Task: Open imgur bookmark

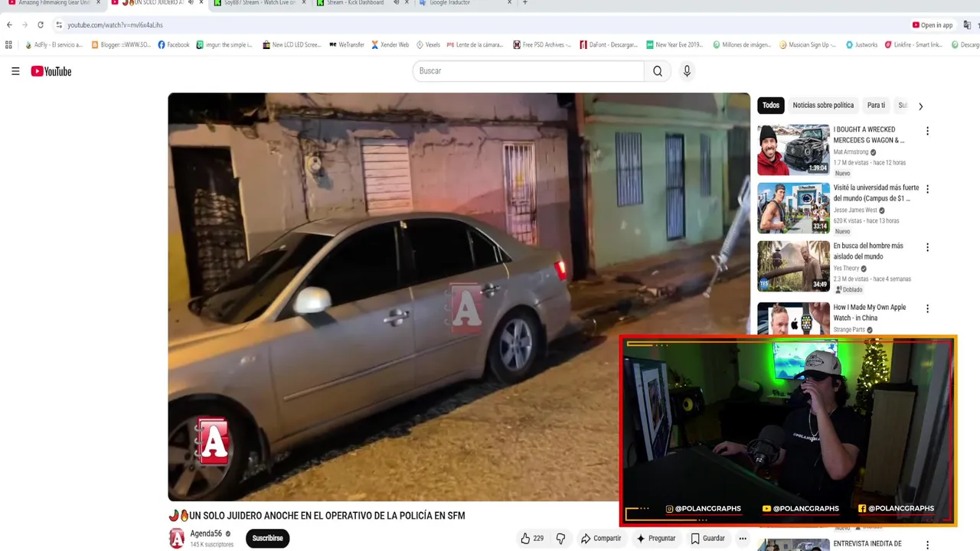Action: (224, 44)
